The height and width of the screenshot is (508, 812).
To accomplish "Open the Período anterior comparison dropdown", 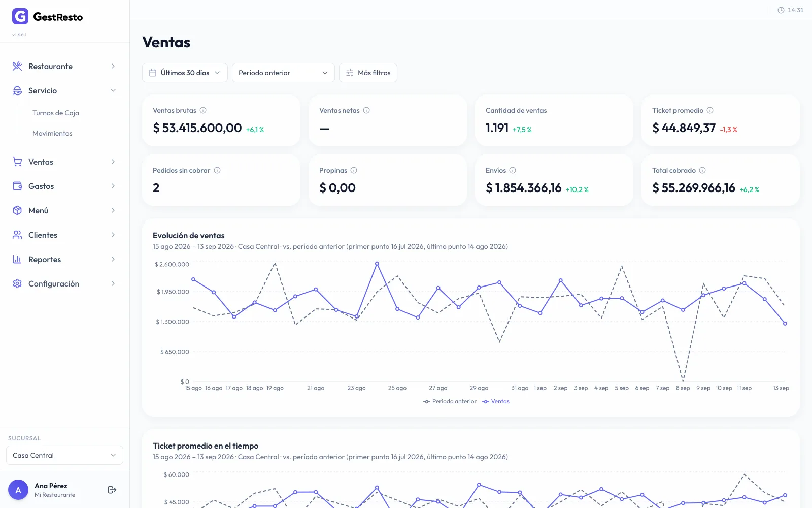I will pyautogui.click(x=283, y=73).
